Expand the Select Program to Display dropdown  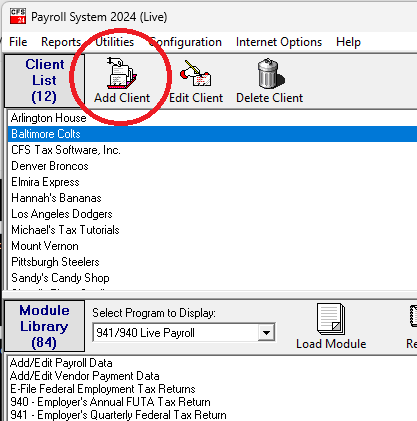266,332
